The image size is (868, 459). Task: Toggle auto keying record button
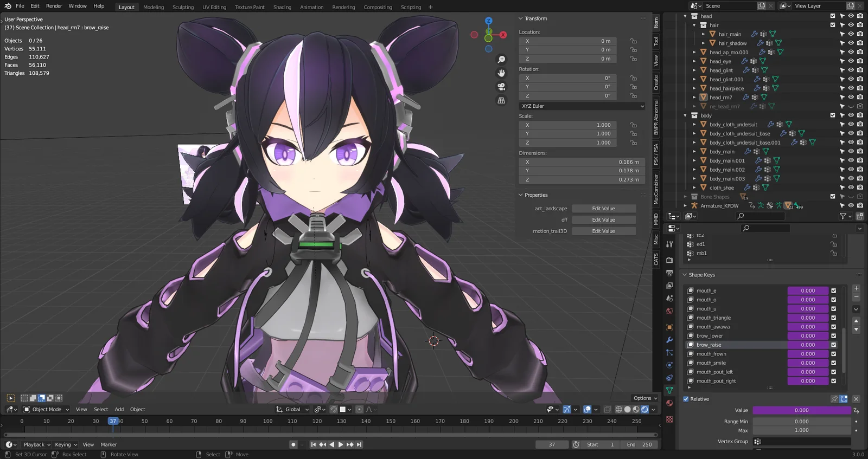coord(293,444)
